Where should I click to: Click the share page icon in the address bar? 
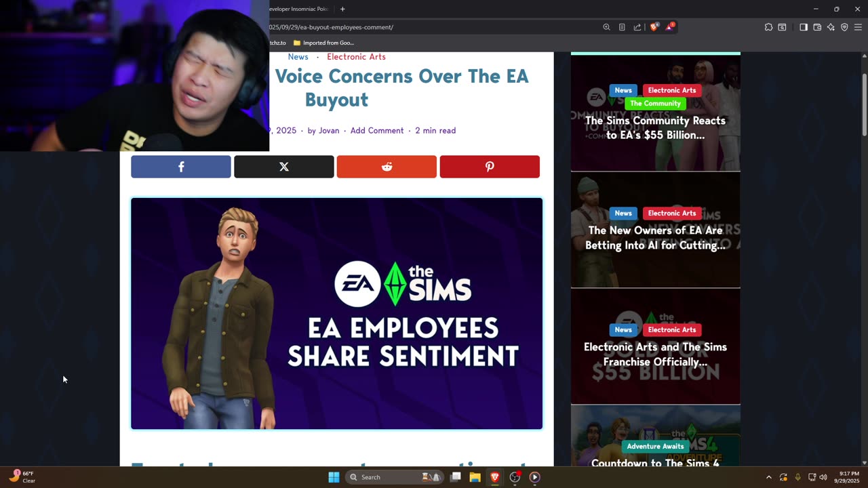tap(637, 27)
